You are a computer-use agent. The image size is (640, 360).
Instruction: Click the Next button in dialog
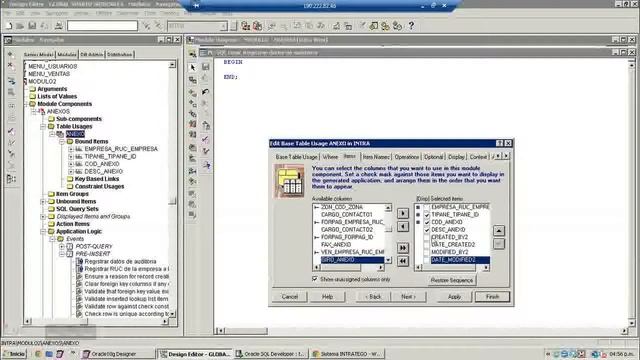[408, 297]
